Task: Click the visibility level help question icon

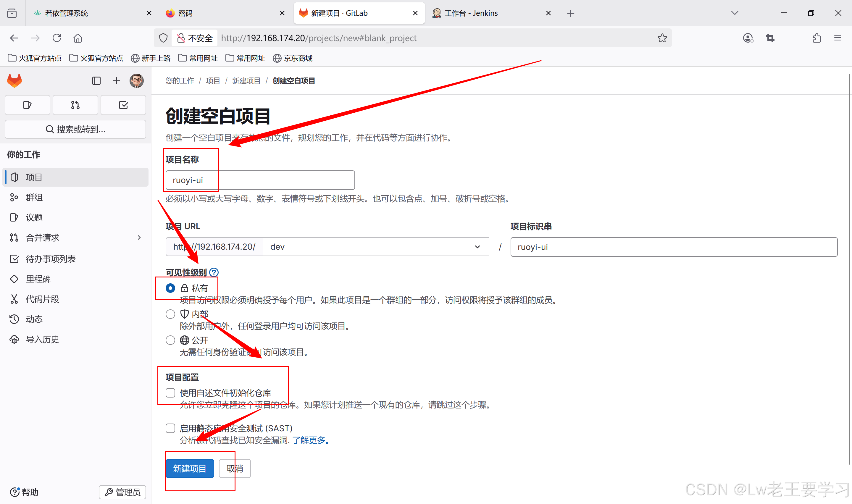Action: [x=214, y=272]
